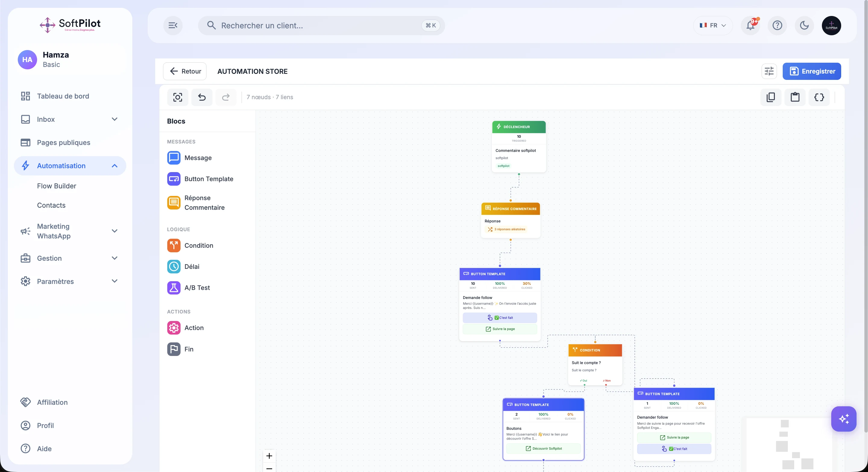Open the SoftPilot profile avatar
Screen dimensions: 868x472
(831, 25)
